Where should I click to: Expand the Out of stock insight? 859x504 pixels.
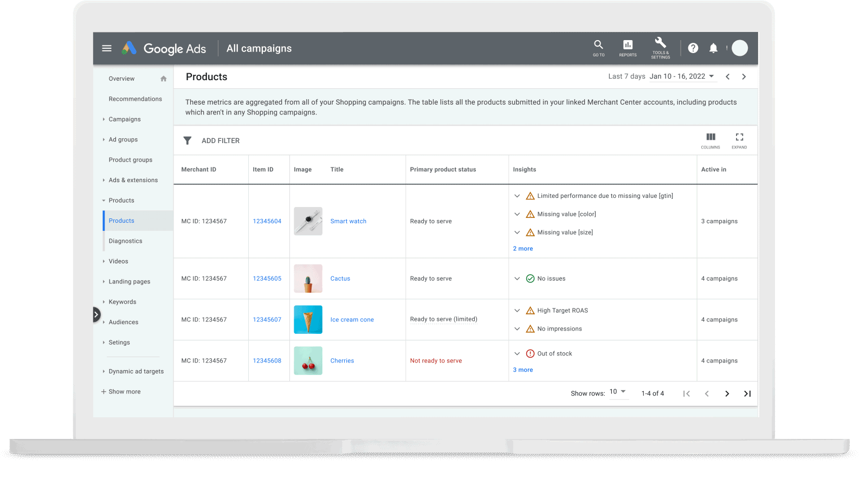point(517,353)
